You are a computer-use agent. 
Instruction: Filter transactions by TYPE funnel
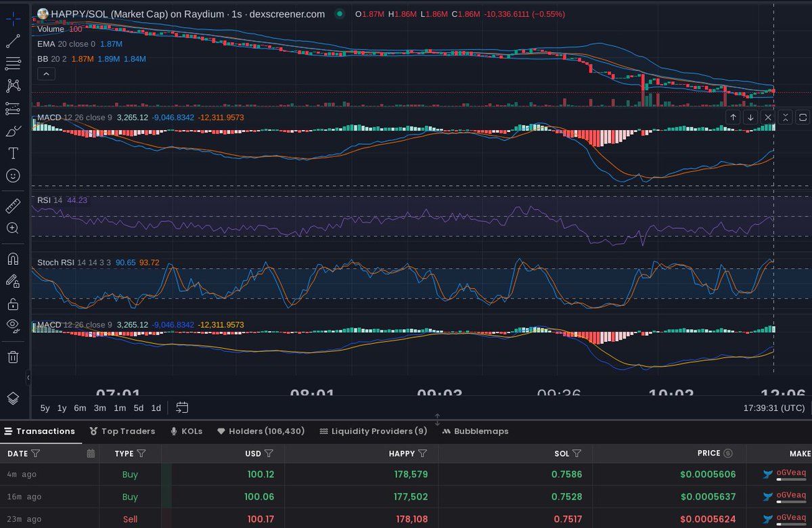(x=141, y=454)
